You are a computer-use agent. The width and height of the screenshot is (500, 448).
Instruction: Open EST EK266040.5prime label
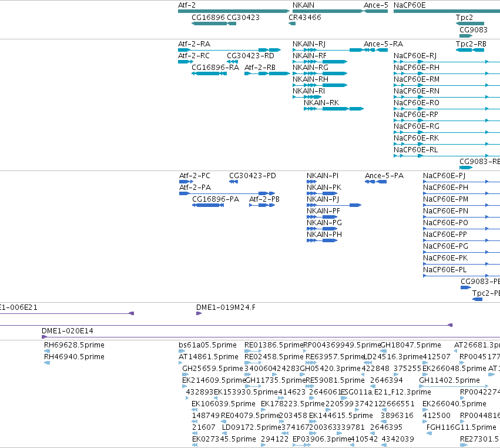(454, 404)
